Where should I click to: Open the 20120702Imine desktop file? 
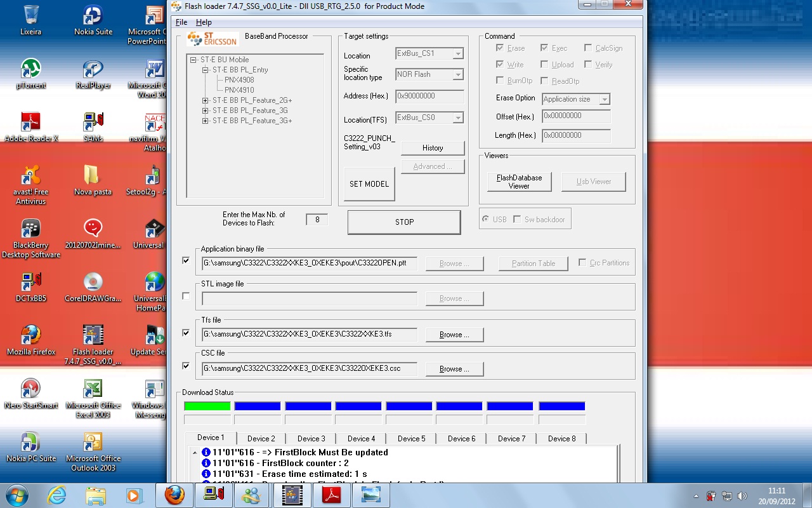point(93,234)
